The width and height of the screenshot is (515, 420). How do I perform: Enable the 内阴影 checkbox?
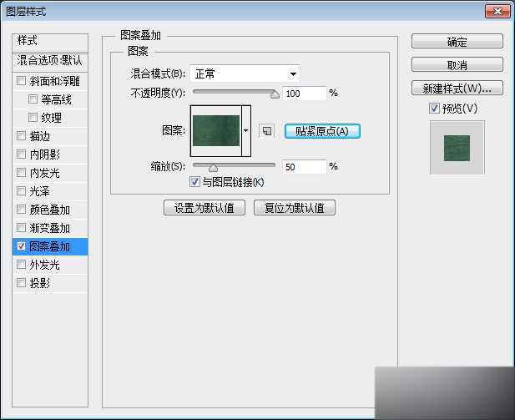click(22, 154)
